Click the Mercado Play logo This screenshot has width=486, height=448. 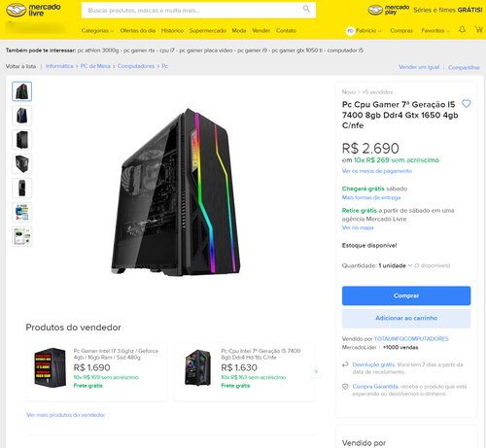(x=389, y=10)
